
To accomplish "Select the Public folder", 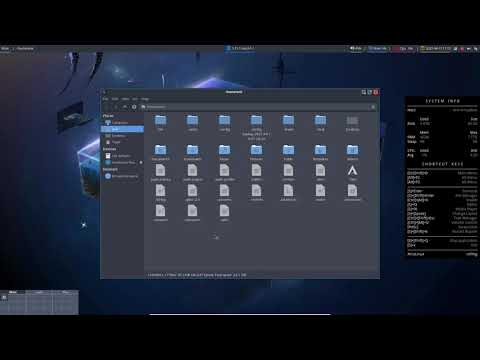I will (x=288, y=153).
